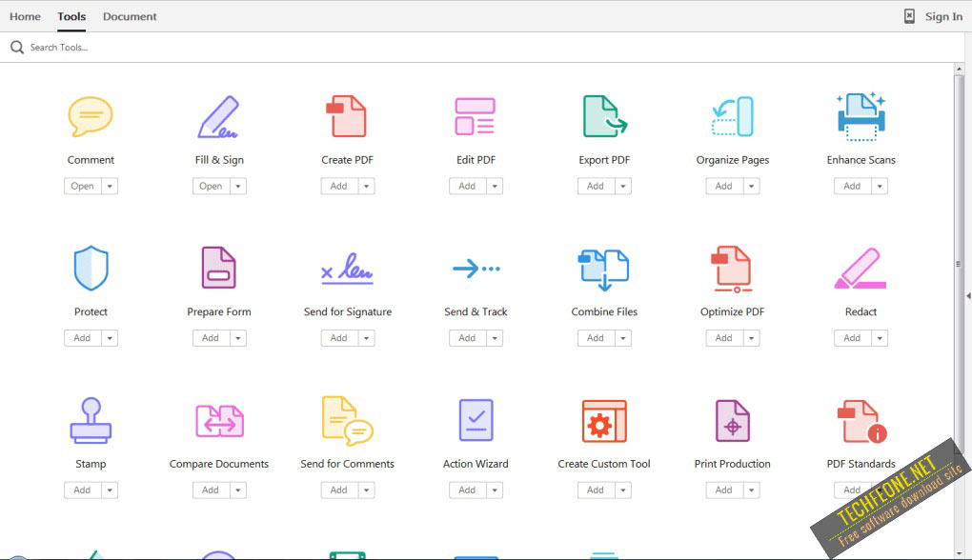This screenshot has height=560, width=972.
Task: Select the Organize Pages icon
Action: pyautogui.click(x=732, y=116)
